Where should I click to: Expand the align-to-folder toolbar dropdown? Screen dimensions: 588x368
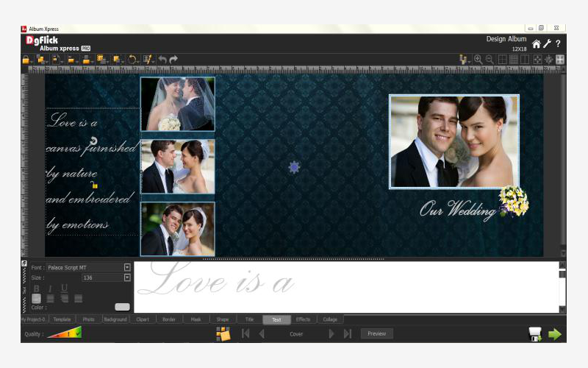[x=93, y=62]
